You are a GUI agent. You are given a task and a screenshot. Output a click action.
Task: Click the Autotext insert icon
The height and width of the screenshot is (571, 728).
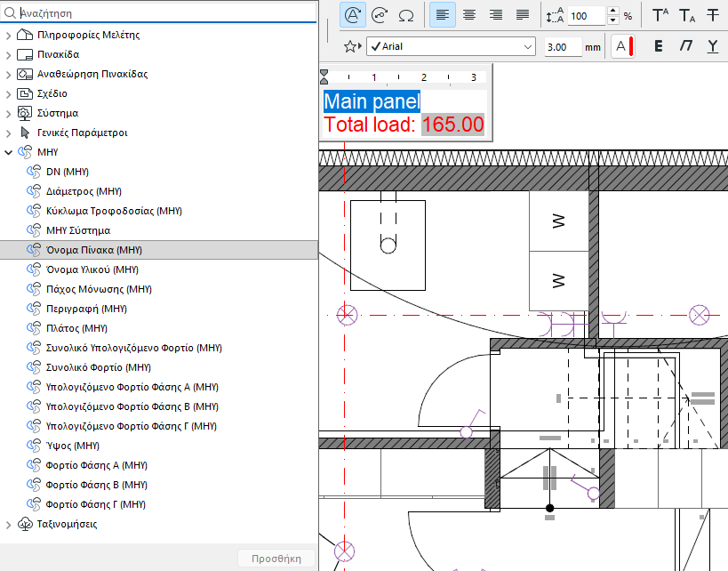point(353,15)
